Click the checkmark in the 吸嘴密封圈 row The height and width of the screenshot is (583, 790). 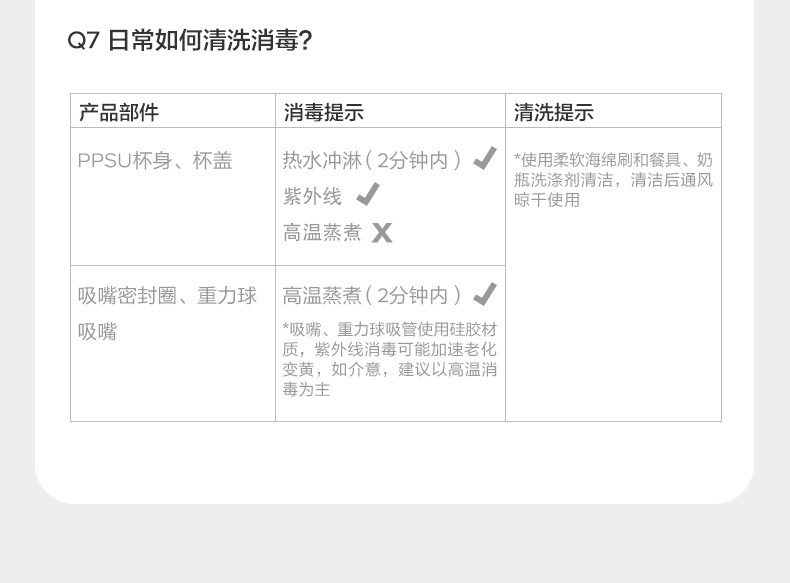(485, 294)
